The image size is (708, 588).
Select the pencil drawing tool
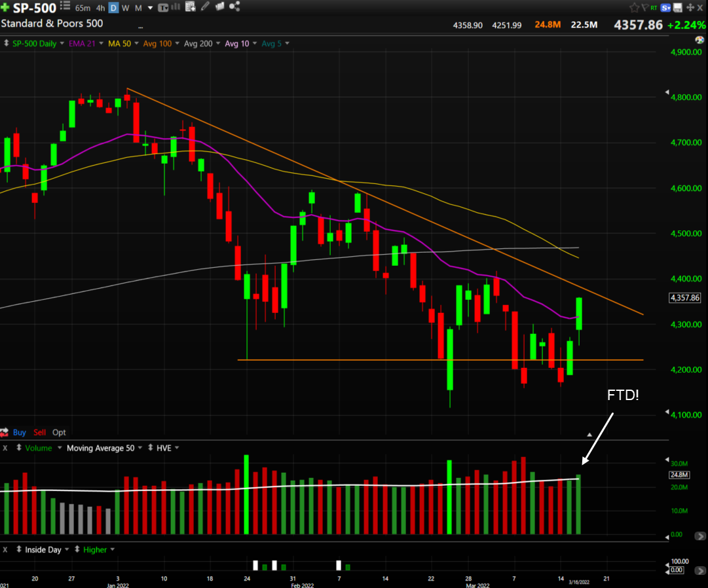(205, 7)
